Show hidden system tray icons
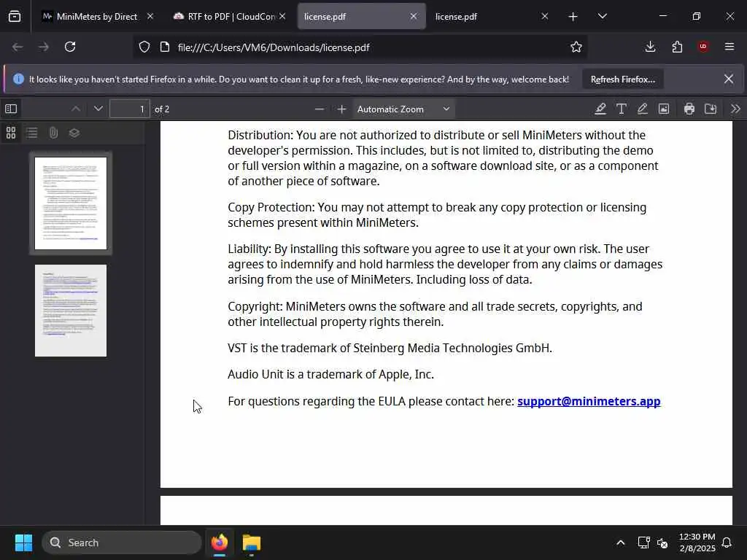Viewport: 747px width, 560px height. pos(620,542)
